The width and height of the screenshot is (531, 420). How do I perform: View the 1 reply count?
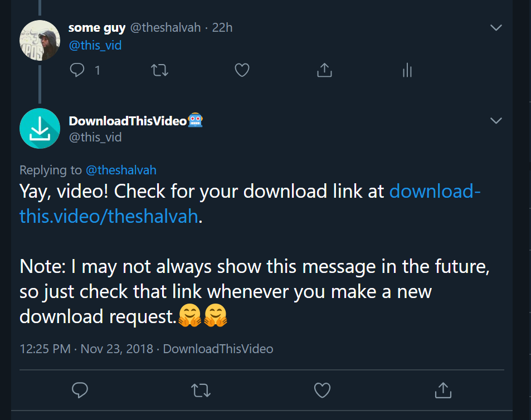(97, 70)
